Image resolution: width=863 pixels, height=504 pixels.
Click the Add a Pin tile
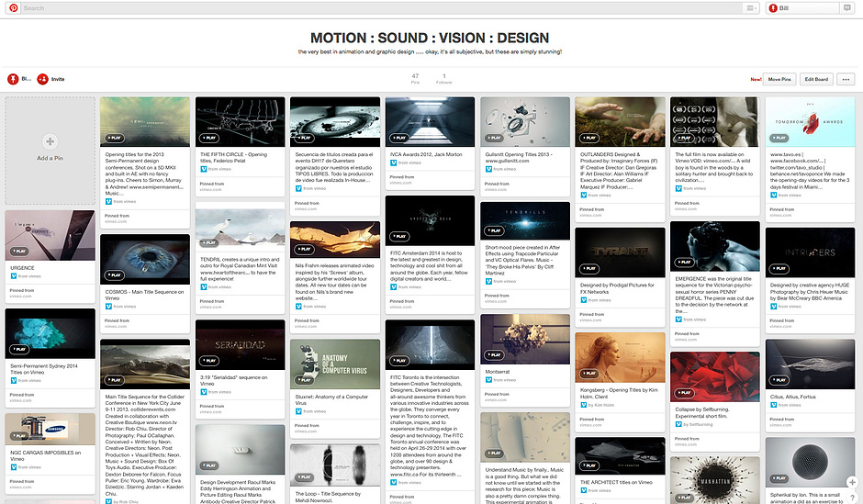(50, 151)
